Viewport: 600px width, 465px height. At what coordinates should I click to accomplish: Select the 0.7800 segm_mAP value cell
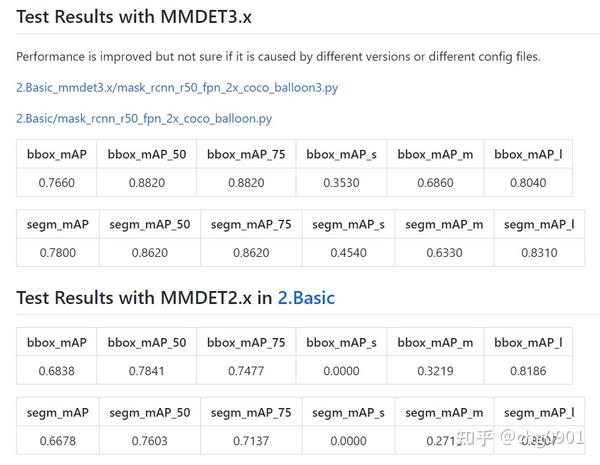coord(58,253)
